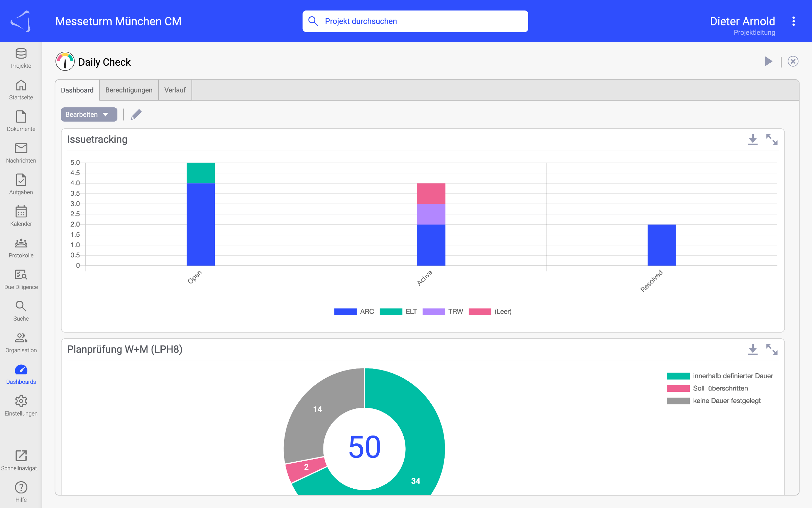This screenshot has width=812, height=508.
Task: Click the ARC segment of Open bar
Action: pos(201,225)
